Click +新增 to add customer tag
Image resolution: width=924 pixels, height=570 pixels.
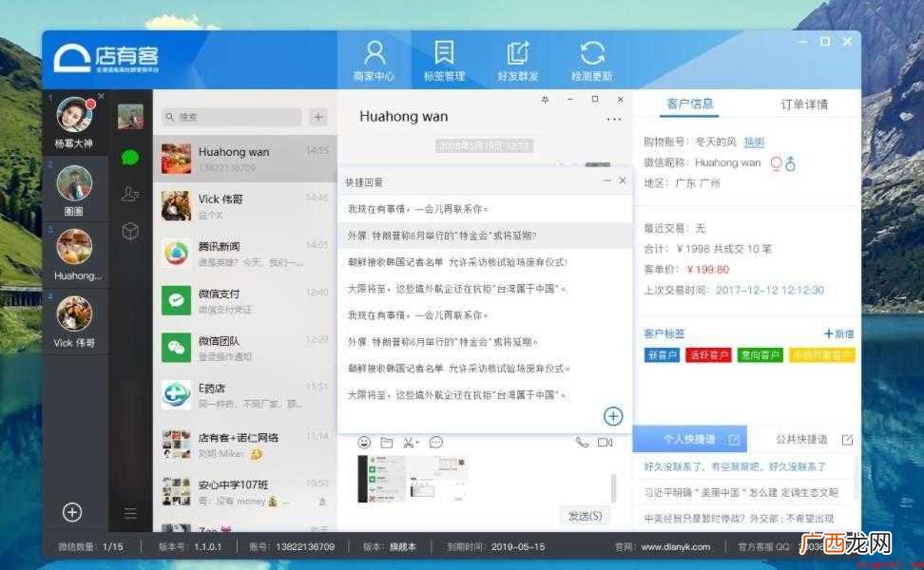(x=839, y=333)
